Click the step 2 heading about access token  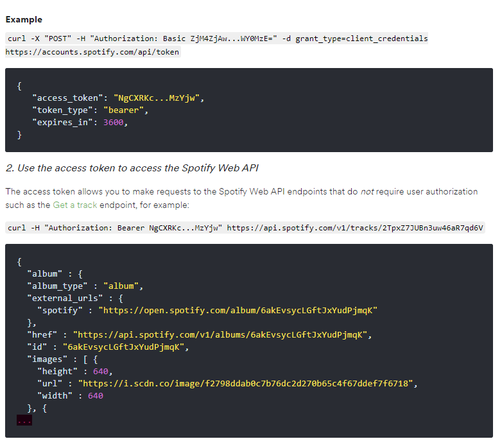[x=132, y=168]
